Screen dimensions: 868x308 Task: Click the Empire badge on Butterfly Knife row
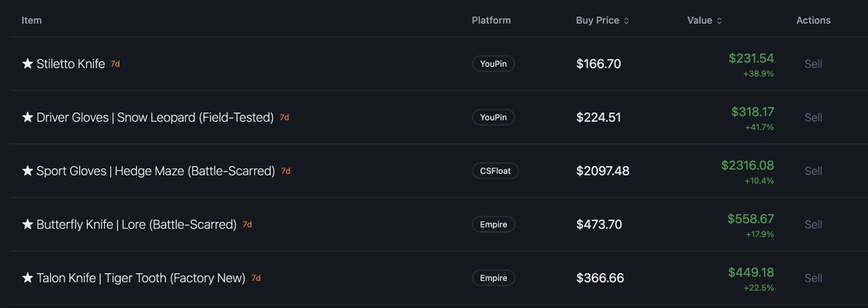[493, 225]
